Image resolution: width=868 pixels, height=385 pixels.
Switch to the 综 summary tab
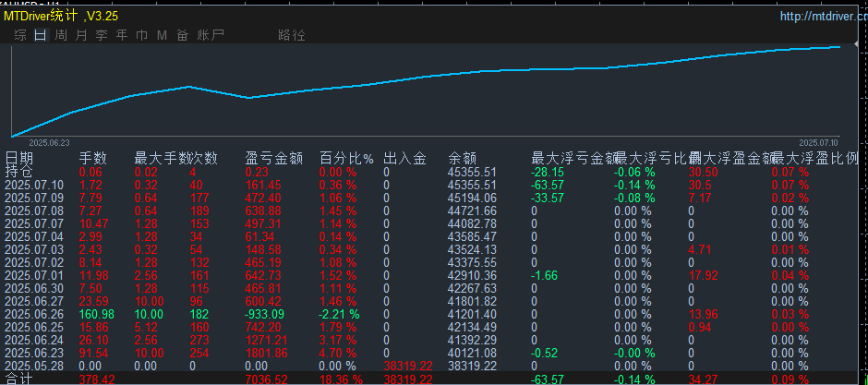coord(20,35)
